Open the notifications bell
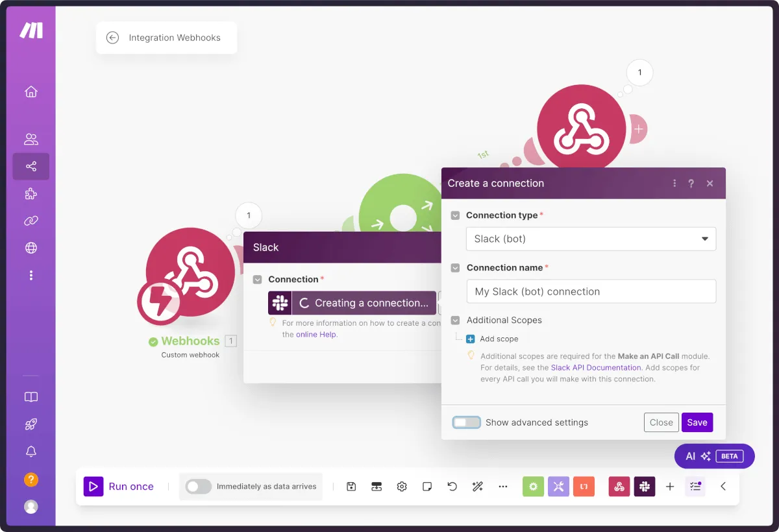 pos(31,452)
